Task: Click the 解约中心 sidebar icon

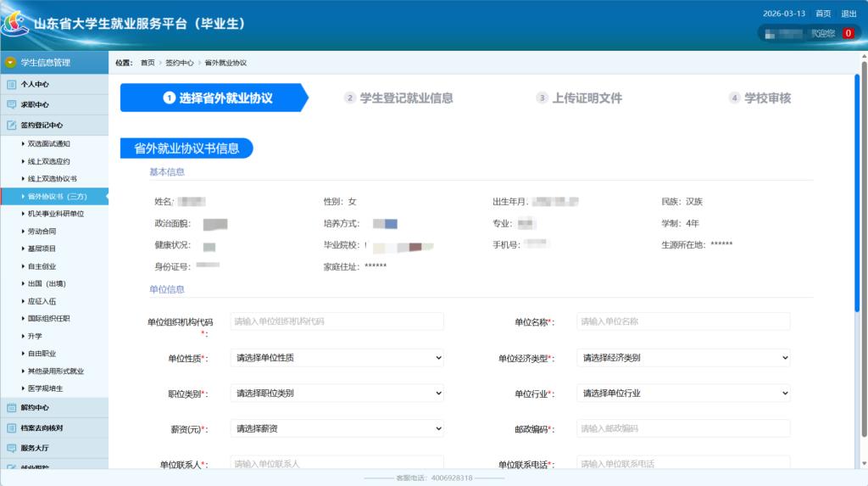Action: click(12, 408)
